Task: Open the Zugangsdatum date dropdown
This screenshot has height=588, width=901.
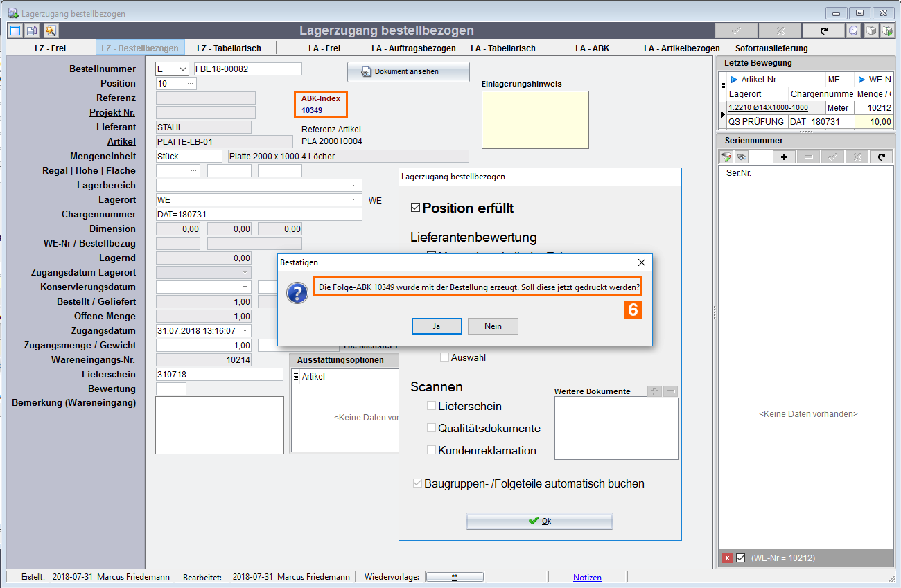Action: click(x=245, y=331)
